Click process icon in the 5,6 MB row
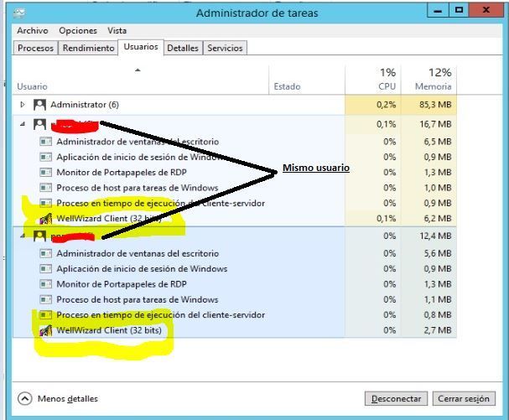This screenshot has height=420, width=509. click(45, 253)
